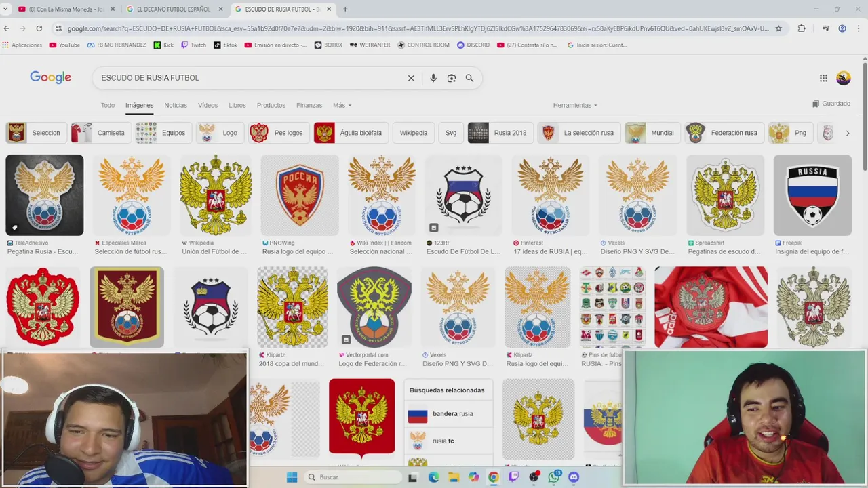Open the WETRANFER bookmark
This screenshot has width=868, height=488.
(370, 45)
